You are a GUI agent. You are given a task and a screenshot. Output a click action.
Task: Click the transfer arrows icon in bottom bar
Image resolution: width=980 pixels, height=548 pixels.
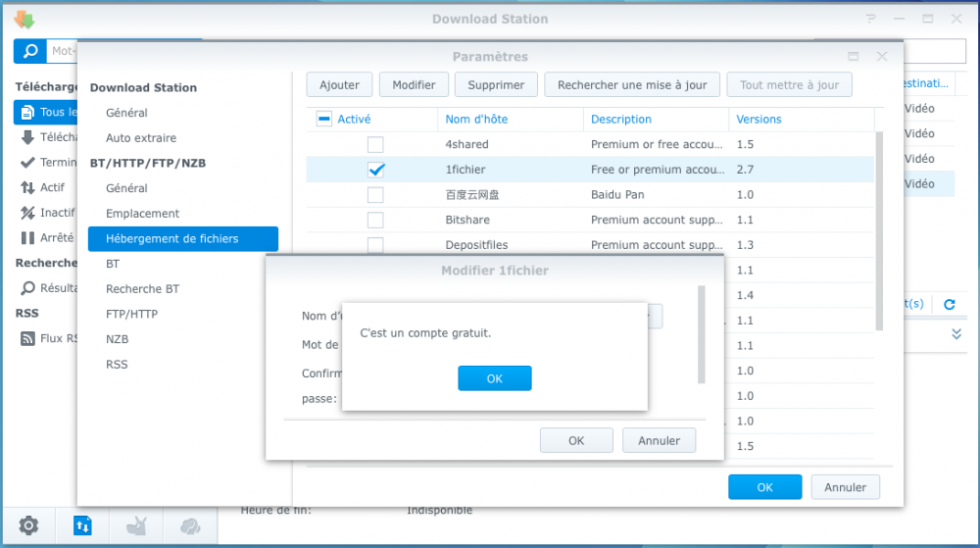pyautogui.click(x=82, y=526)
